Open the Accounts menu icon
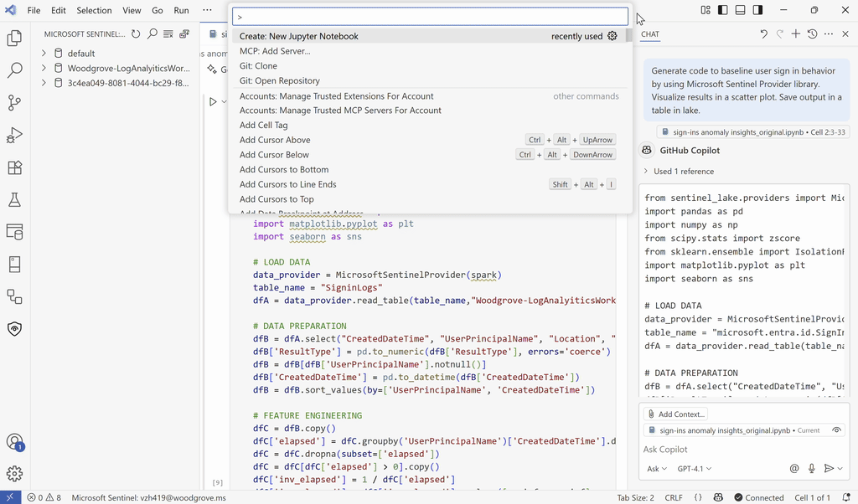Image resolution: width=858 pixels, height=504 pixels. (x=15, y=442)
